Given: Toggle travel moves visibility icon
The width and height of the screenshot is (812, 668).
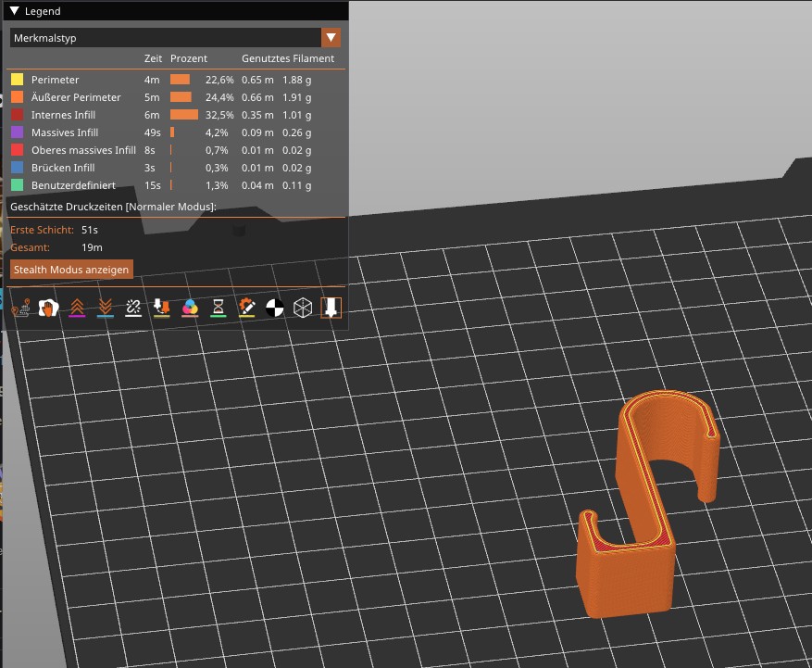Looking at the screenshot, I should [x=20, y=308].
